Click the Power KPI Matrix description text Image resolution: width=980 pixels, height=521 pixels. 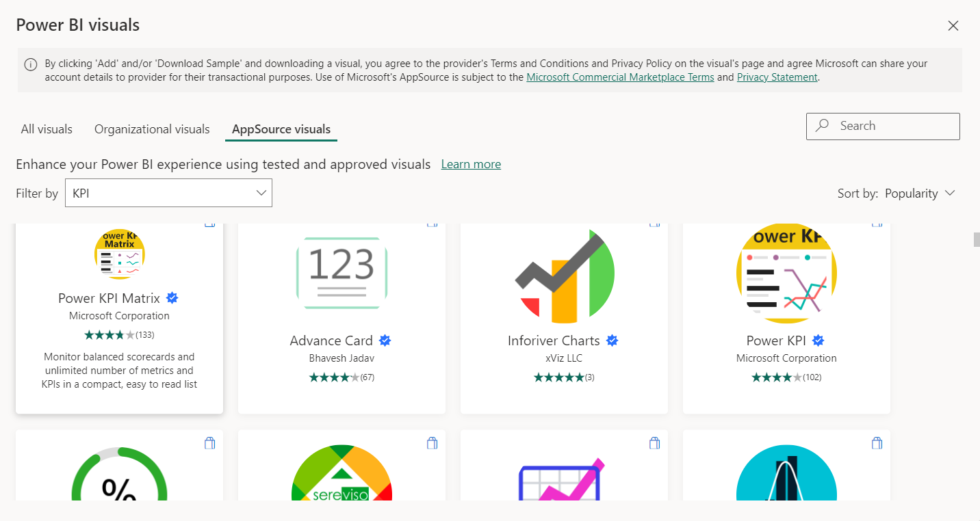[119, 371]
